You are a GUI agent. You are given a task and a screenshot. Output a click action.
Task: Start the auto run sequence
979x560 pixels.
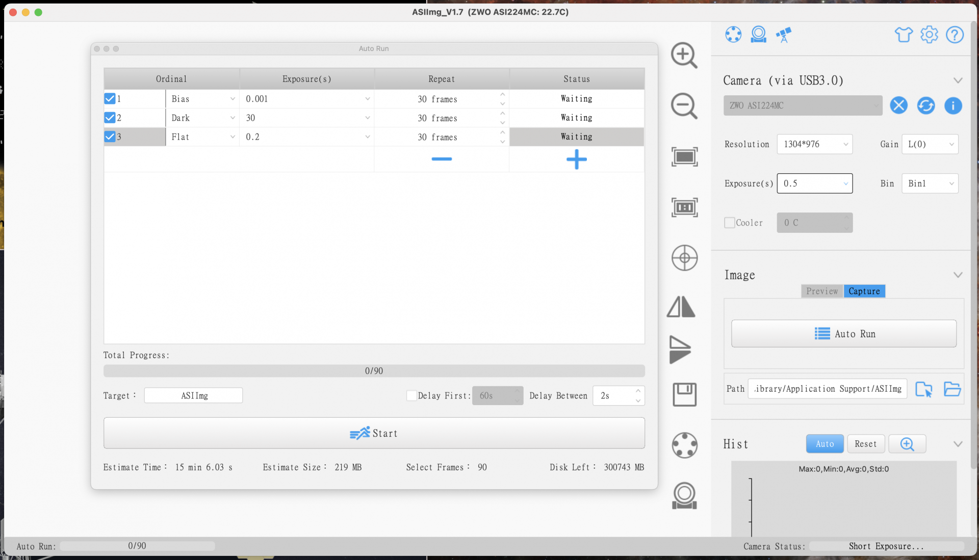(x=374, y=433)
